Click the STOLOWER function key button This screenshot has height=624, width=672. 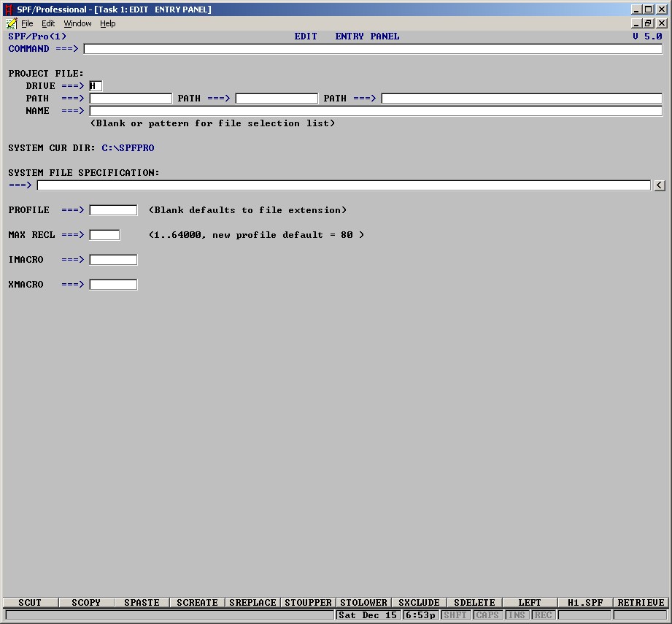[x=364, y=603]
